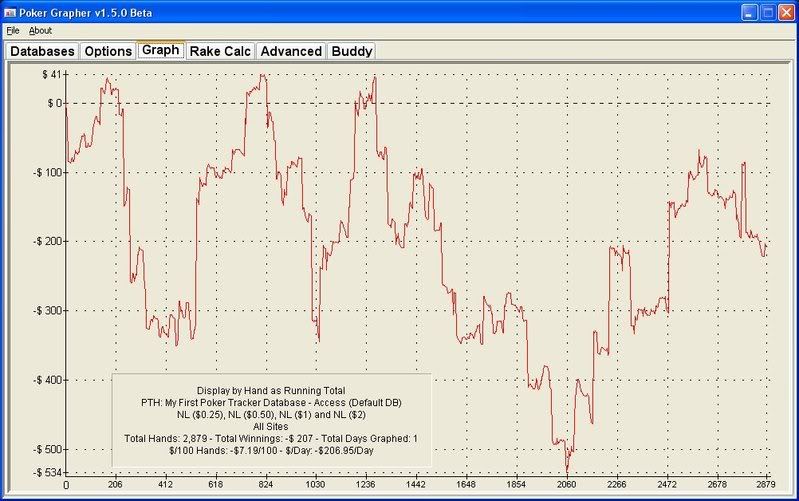799x501 pixels.
Task: Minimize the Poker Grapher window
Action: [x=749, y=12]
